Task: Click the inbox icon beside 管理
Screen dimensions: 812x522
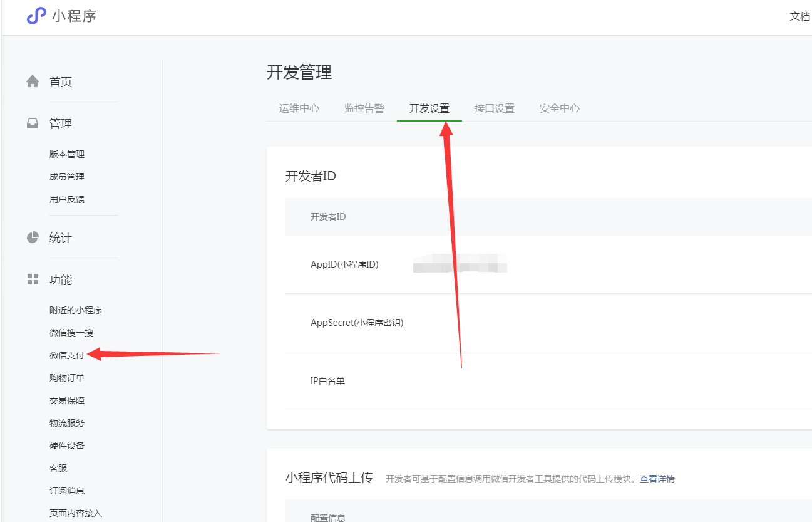Action: coord(33,123)
